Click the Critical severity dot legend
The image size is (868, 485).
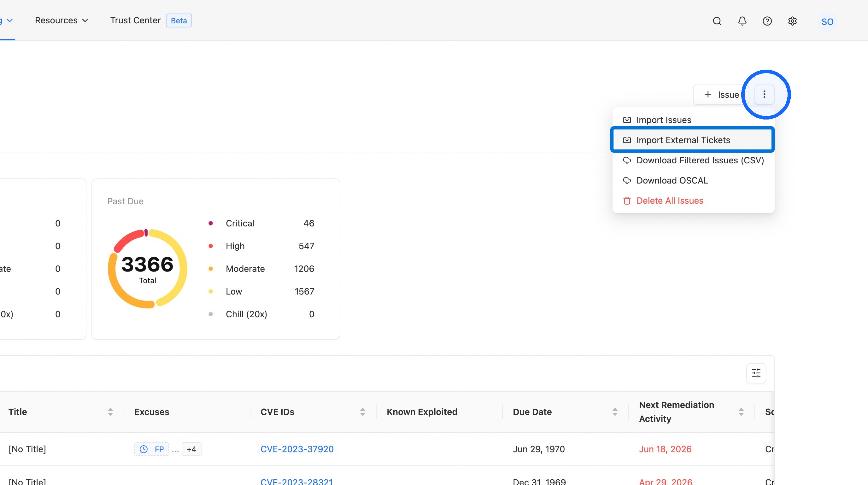point(211,223)
